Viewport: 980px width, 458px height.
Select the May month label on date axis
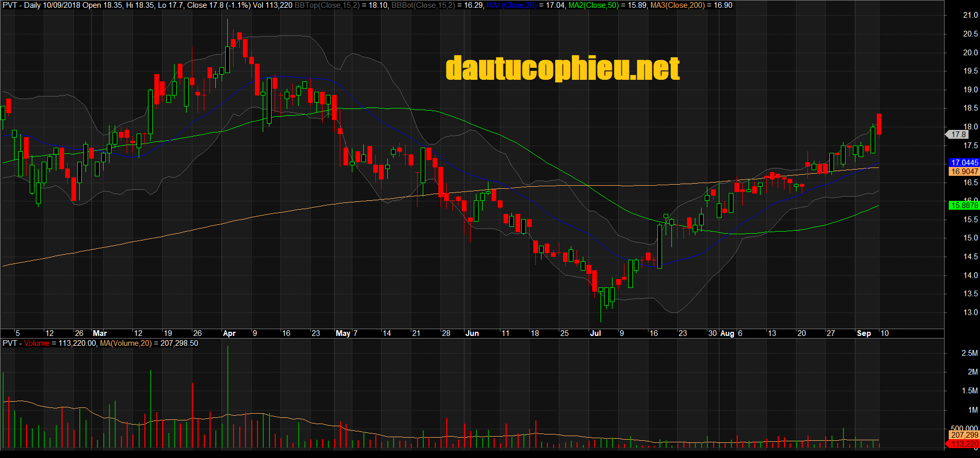point(343,333)
